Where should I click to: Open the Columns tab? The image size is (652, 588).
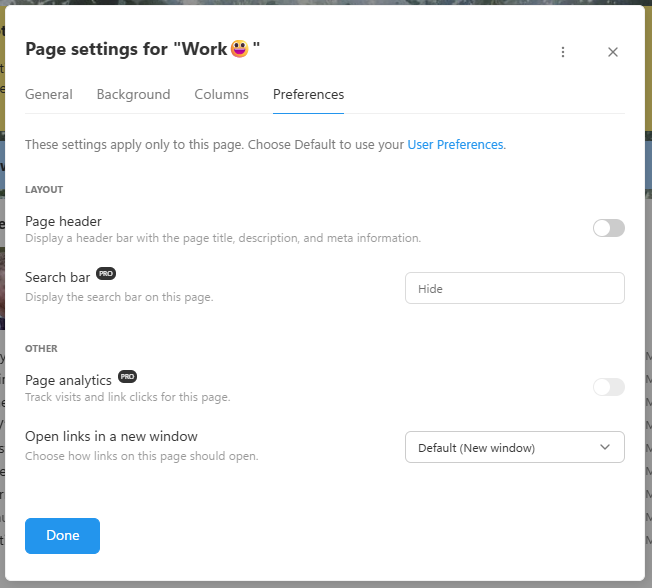click(221, 94)
